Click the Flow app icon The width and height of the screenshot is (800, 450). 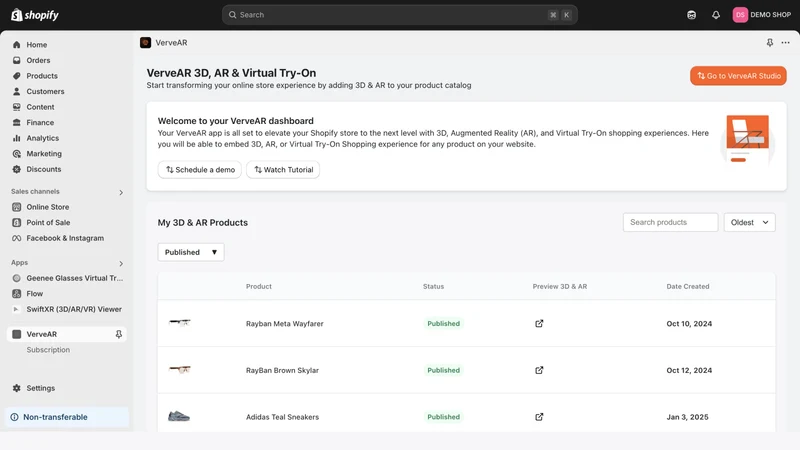click(x=17, y=294)
